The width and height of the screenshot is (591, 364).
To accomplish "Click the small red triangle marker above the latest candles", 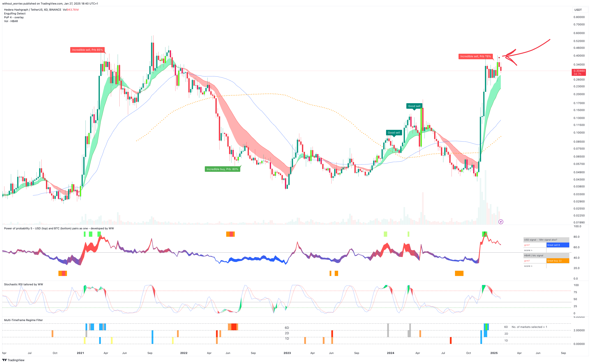I will pyautogui.click(x=499, y=58).
